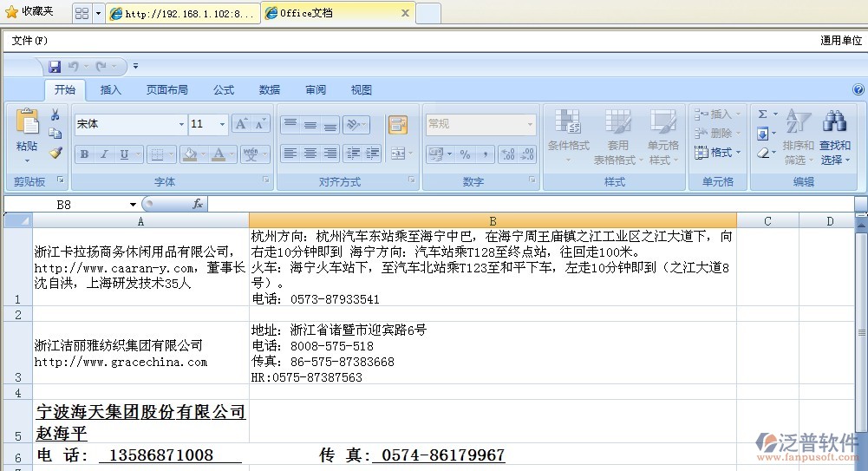868x471 pixels.
Task: Open the 开始 ribbon tab
Action: (65, 89)
